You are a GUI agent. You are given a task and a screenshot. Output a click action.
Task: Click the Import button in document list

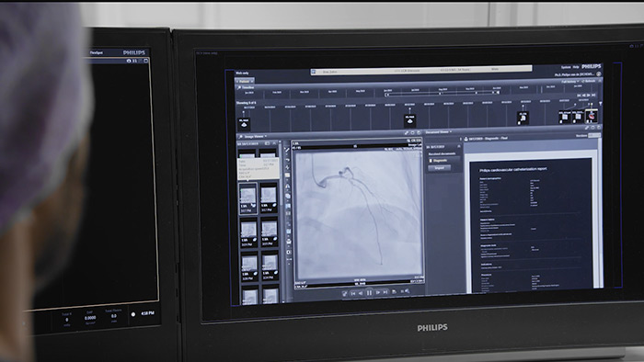(440, 167)
